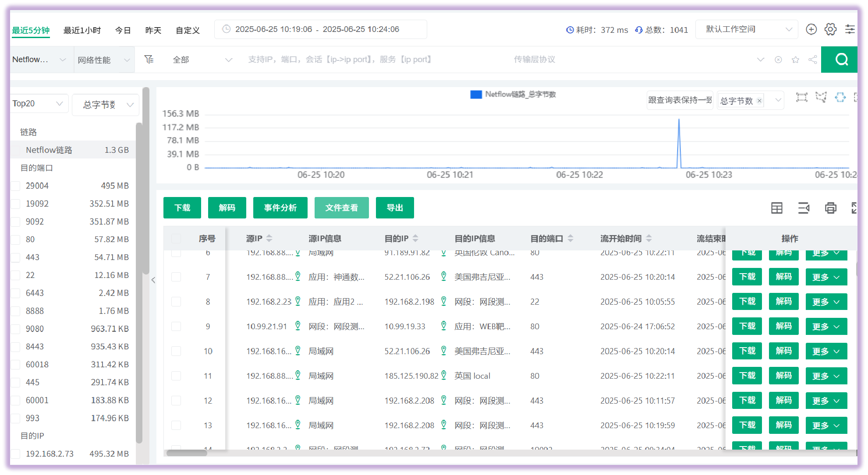
Task: Click the 解码 toolbar button
Action: (x=227, y=208)
